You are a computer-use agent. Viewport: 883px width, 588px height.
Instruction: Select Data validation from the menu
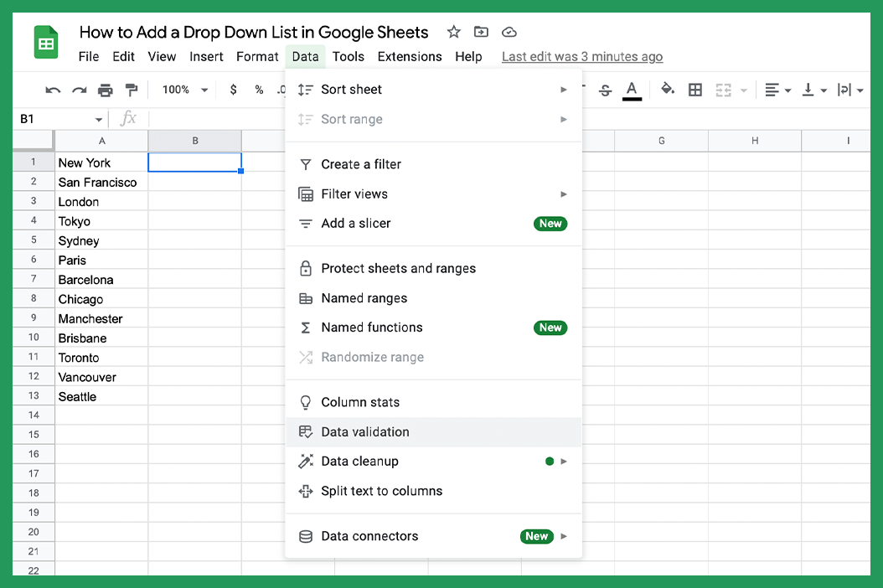364,431
